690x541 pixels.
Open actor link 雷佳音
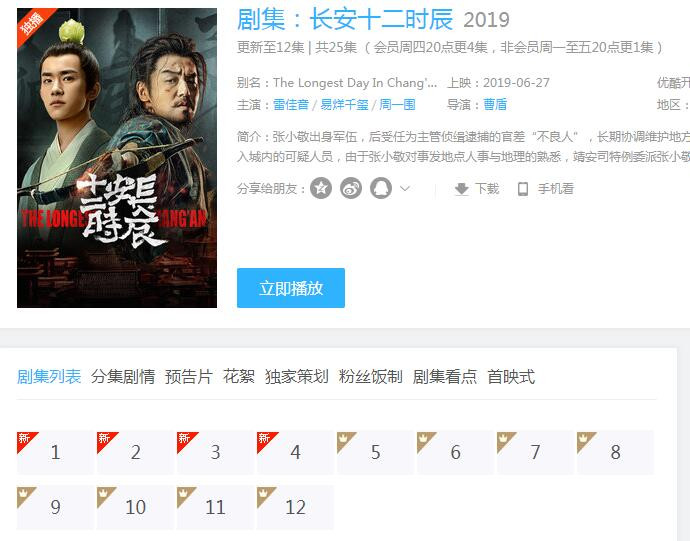(x=291, y=105)
